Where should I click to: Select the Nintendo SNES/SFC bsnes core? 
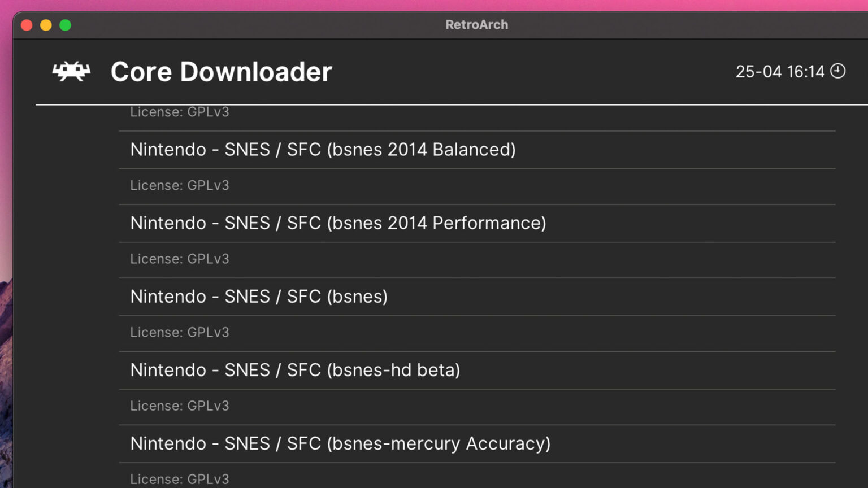(258, 296)
